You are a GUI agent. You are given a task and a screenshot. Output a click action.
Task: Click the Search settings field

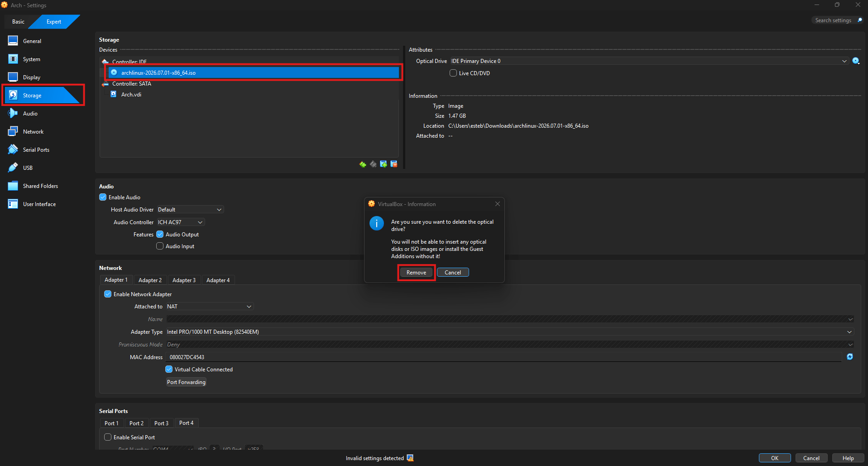pyautogui.click(x=833, y=20)
